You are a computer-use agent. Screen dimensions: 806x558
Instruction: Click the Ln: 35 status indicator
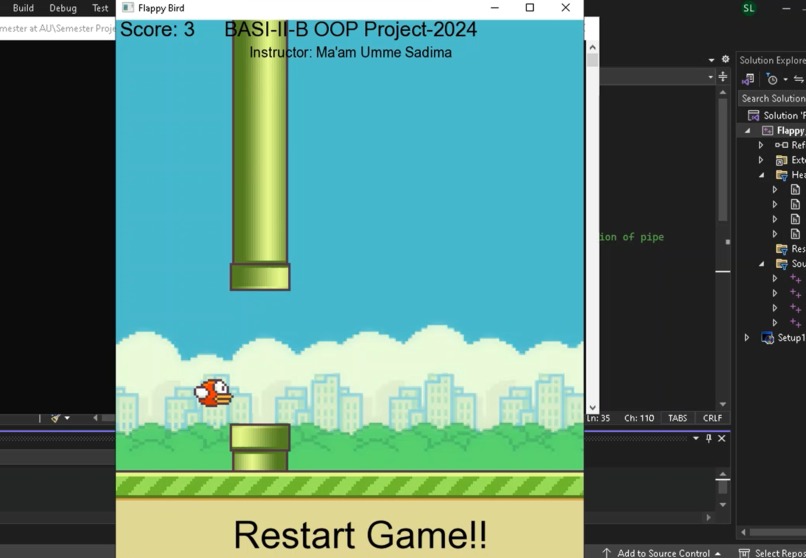598,418
